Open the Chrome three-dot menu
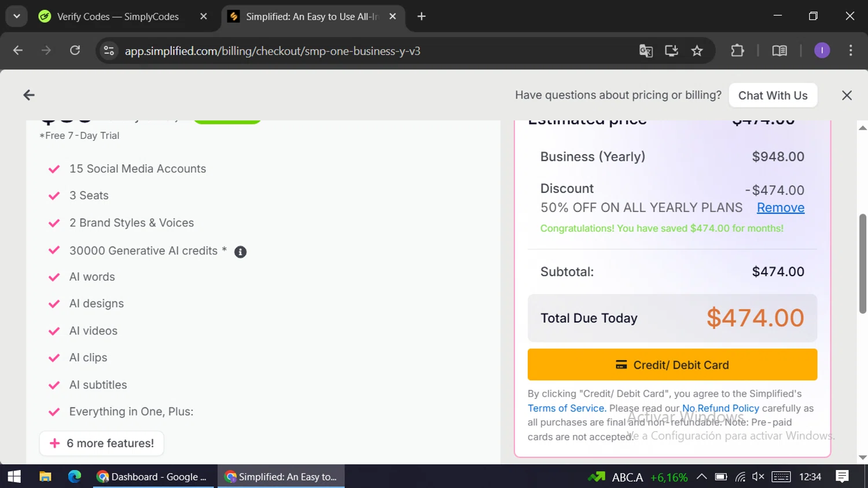The height and width of the screenshot is (488, 868). (x=851, y=51)
